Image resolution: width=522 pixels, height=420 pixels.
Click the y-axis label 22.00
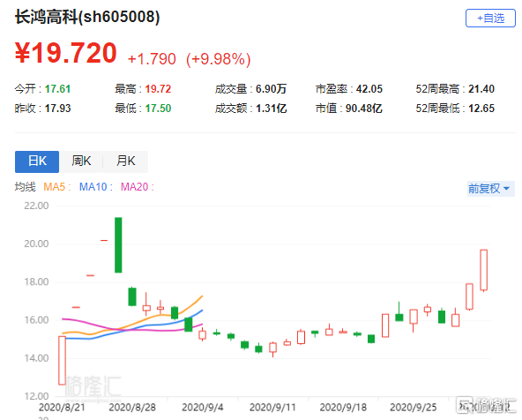coord(36,206)
